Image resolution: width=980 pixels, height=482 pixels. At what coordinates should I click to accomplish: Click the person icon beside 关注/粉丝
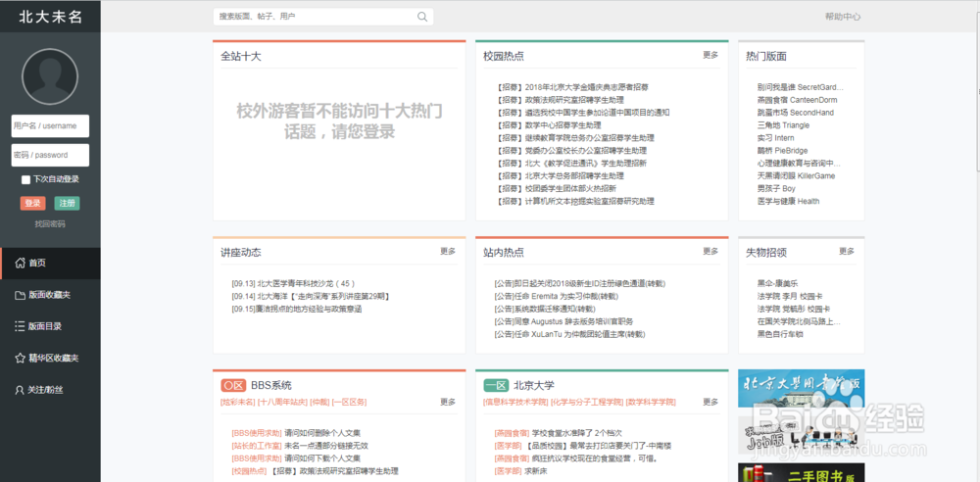(x=20, y=390)
